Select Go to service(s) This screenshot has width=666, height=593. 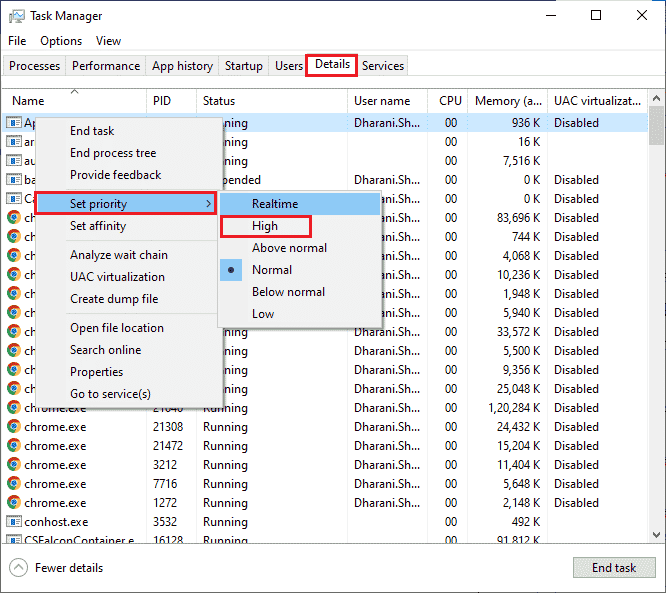point(110,394)
